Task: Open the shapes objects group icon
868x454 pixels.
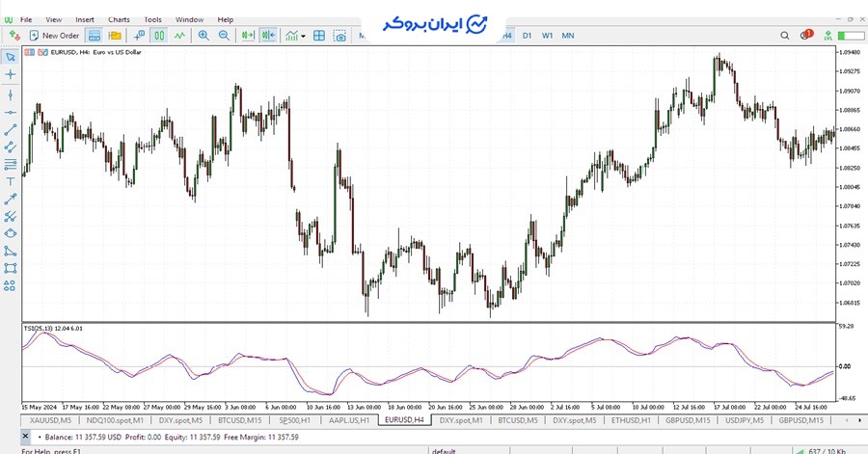Action: pyautogui.click(x=10, y=285)
